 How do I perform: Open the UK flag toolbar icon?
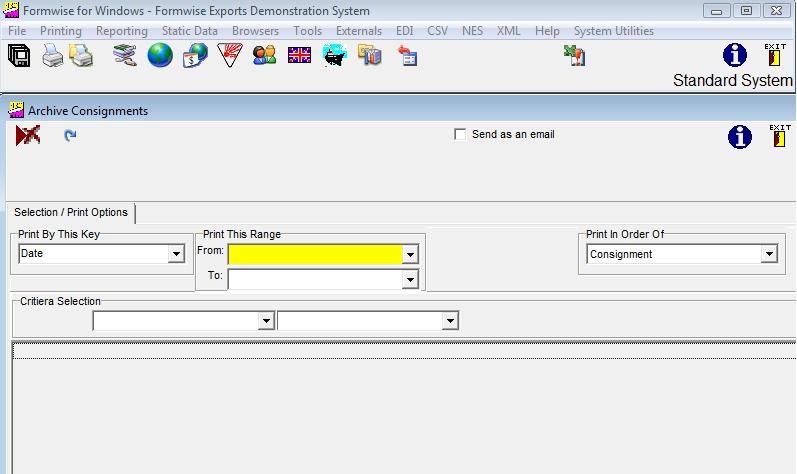coord(299,56)
